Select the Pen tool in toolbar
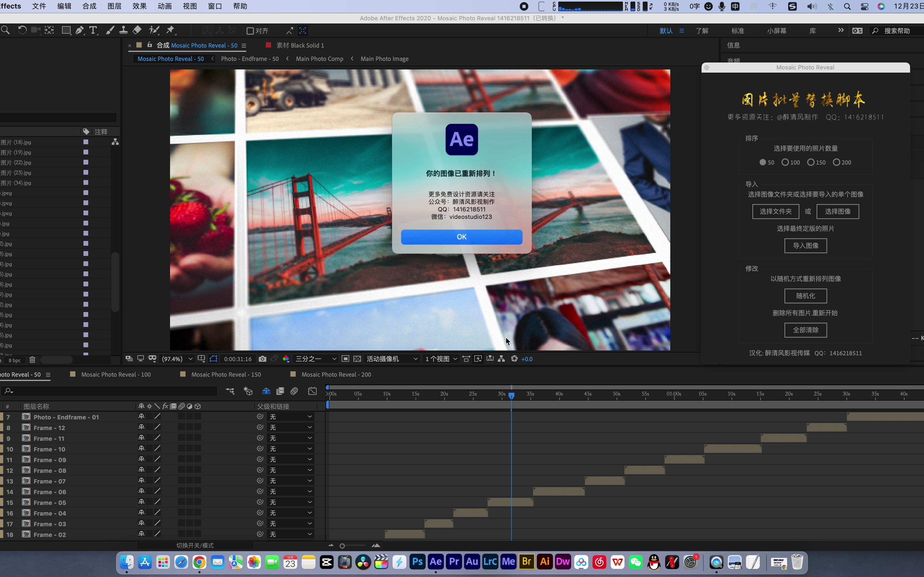The image size is (924, 577). pyautogui.click(x=79, y=30)
